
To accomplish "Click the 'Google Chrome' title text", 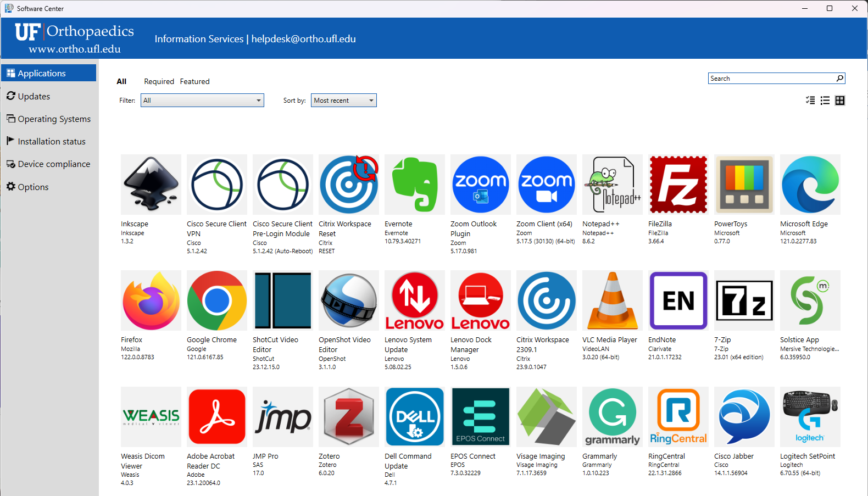I will tap(212, 340).
